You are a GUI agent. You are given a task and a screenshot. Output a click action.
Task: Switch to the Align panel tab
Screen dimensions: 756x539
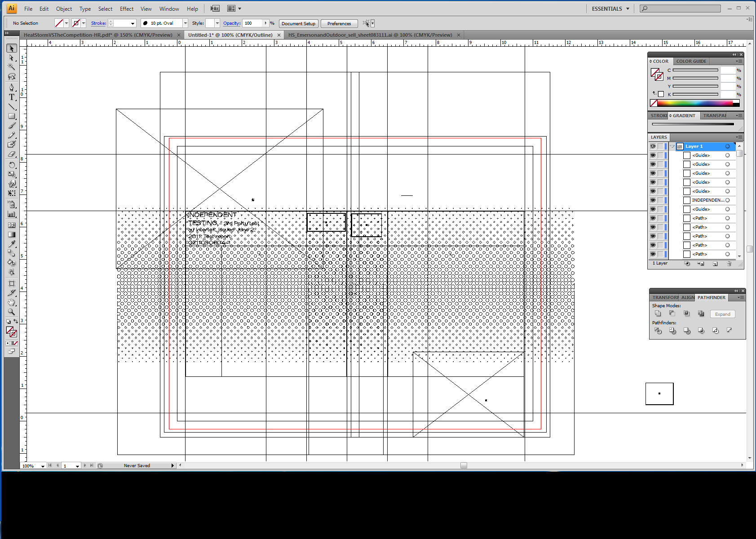687,297
